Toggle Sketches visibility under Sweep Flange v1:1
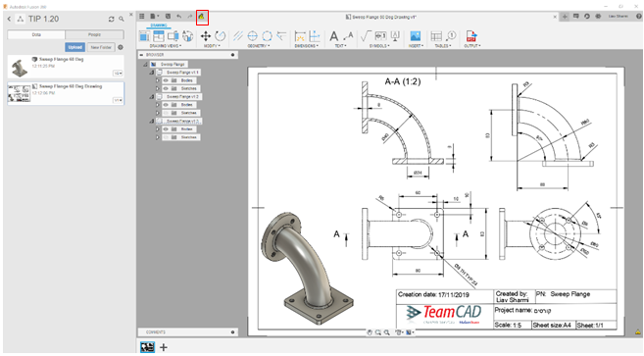Screen dimensions: 644x356 pyautogui.click(x=166, y=89)
